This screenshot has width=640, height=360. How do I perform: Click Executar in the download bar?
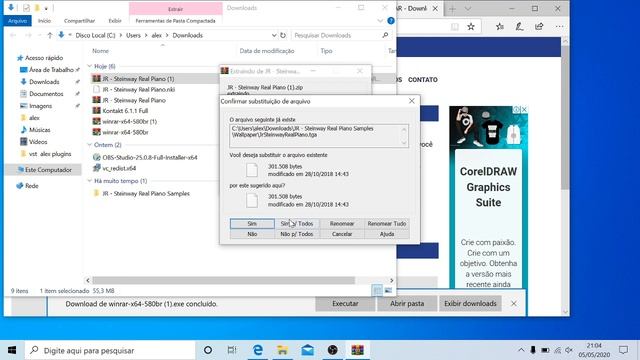tap(345, 304)
